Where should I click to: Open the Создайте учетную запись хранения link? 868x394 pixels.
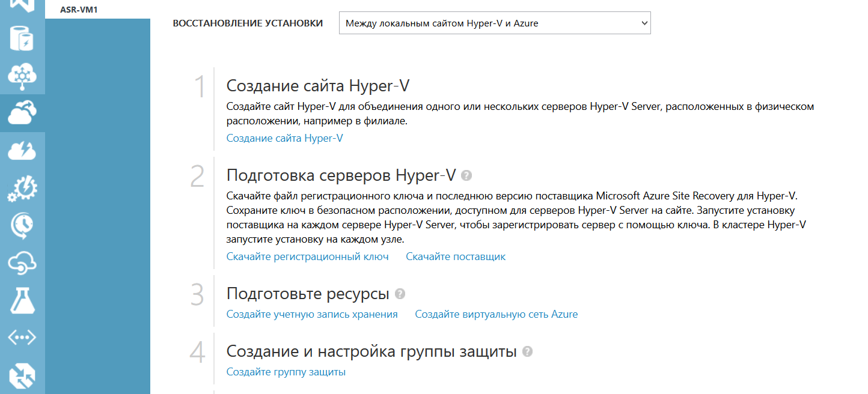coord(311,314)
